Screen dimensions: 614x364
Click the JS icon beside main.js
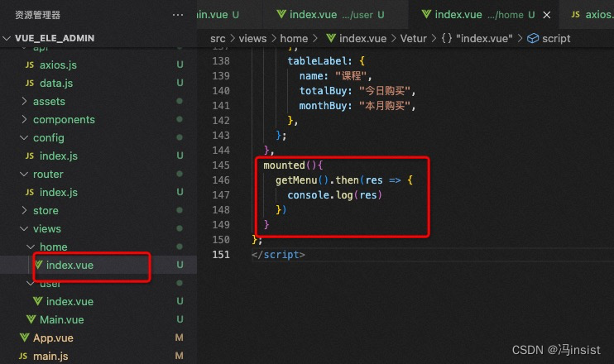[x=23, y=356]
